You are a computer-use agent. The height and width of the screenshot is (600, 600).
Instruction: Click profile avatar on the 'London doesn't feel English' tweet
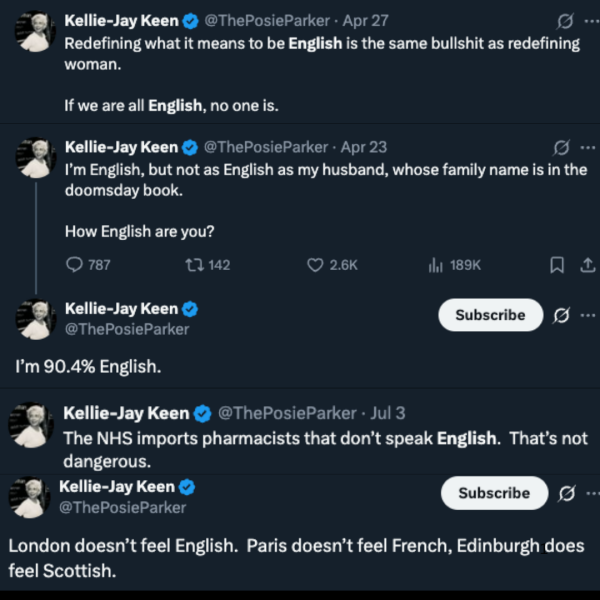tap(30, 497)
